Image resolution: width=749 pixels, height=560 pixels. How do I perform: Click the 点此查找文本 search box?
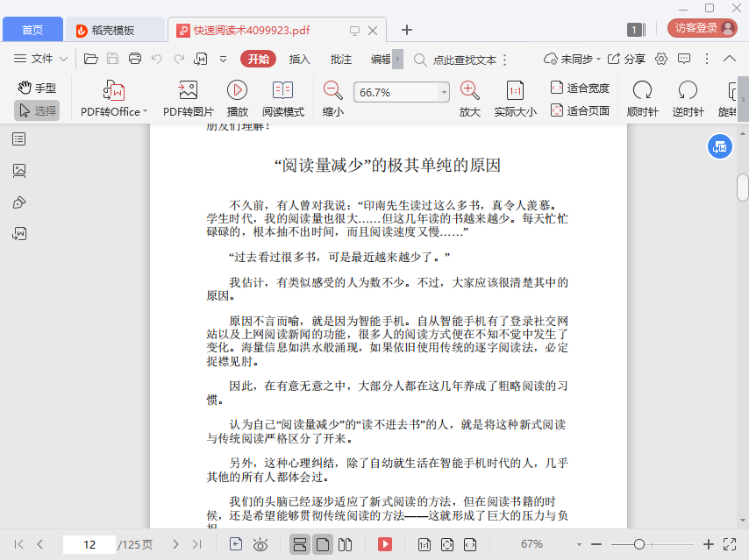point(455,60)
